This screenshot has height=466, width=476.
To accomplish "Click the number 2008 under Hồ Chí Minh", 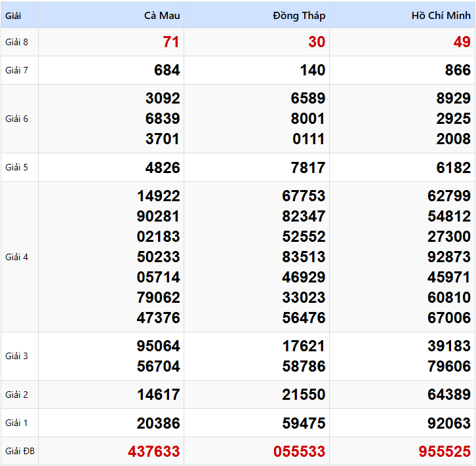I will (454, 139).
